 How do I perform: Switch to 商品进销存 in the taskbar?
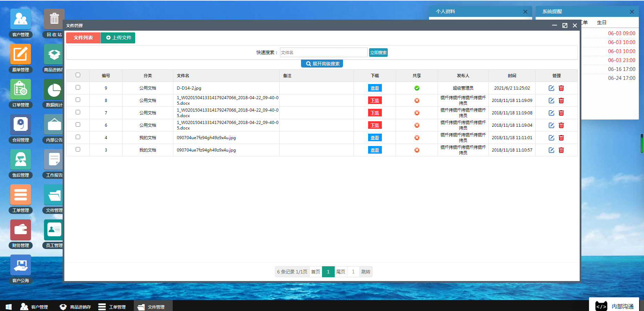[75, 307]
